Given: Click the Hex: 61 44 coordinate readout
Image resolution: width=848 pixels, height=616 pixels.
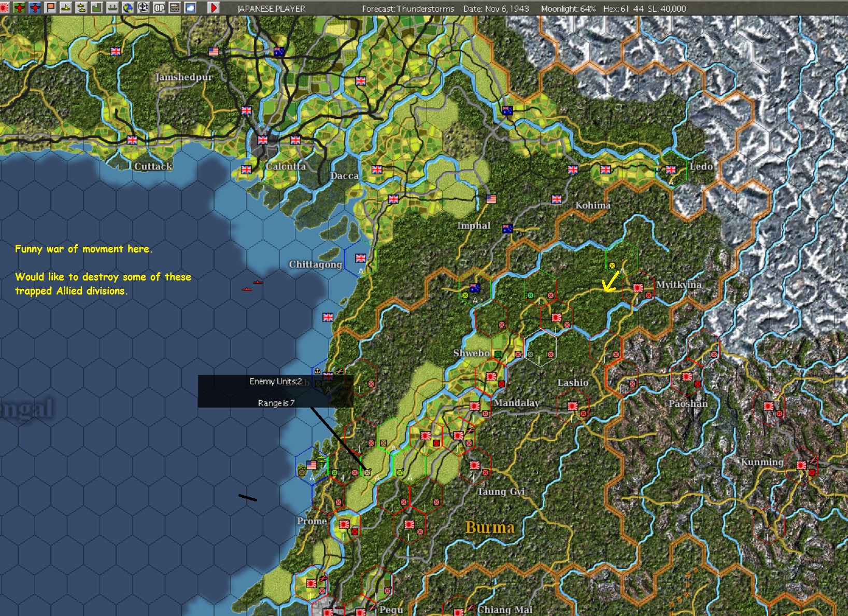Looking at the screenshot, I should click(624, 9).
